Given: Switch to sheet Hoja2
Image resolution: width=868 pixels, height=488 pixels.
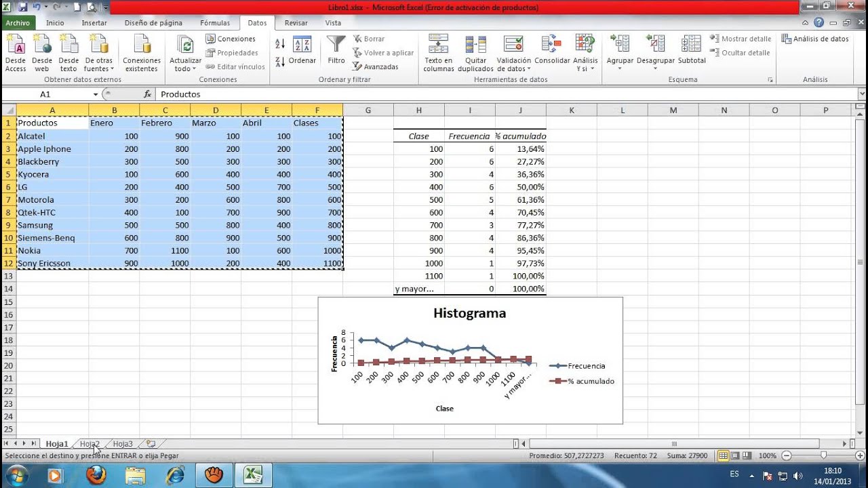Looking at the screenshot, I should [90, 444].
